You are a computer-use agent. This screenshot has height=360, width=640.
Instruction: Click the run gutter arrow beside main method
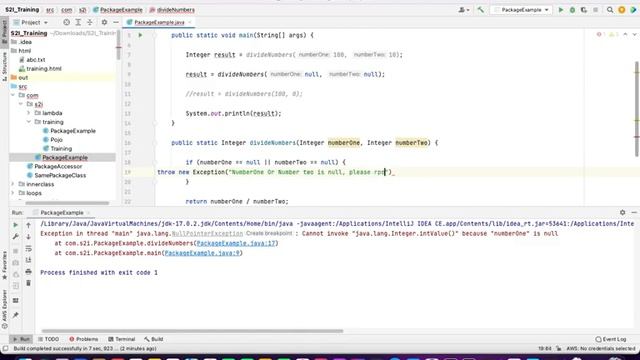click(140, 36)
